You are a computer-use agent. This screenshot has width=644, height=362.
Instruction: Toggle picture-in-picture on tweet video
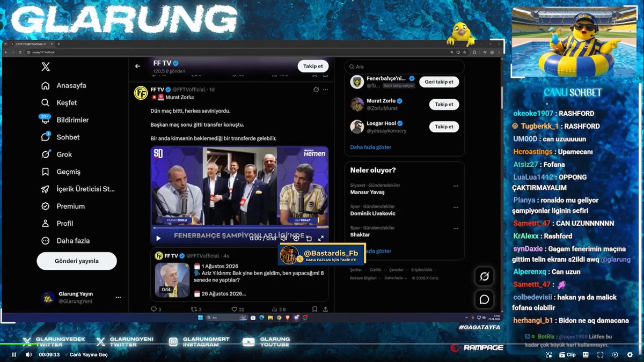pyautogui.click(x=309, y=238)
